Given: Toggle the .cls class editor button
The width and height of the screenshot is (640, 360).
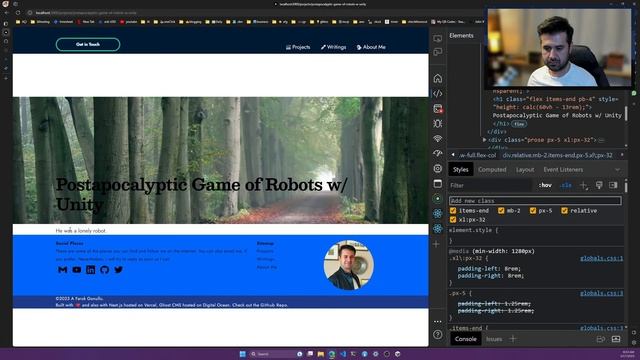Looking at the screenshot, I should (566, 185).
